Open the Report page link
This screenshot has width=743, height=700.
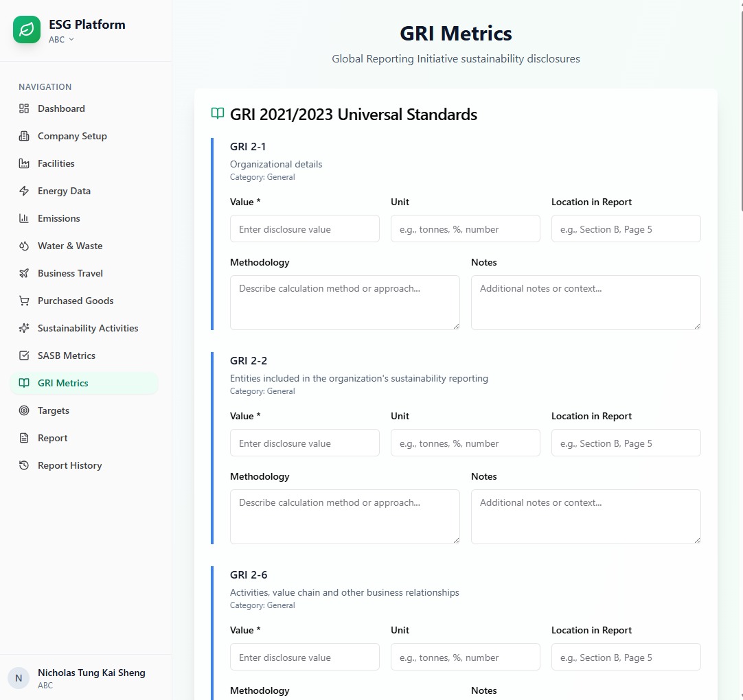52,438
